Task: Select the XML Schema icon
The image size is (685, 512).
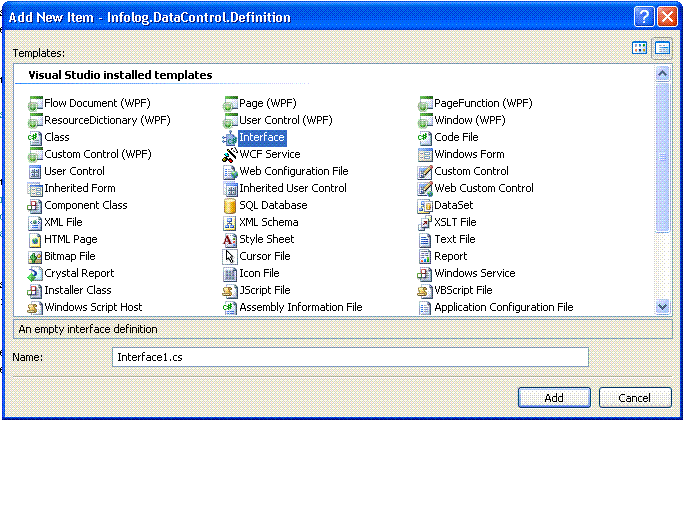Action: tap(230, 223)
